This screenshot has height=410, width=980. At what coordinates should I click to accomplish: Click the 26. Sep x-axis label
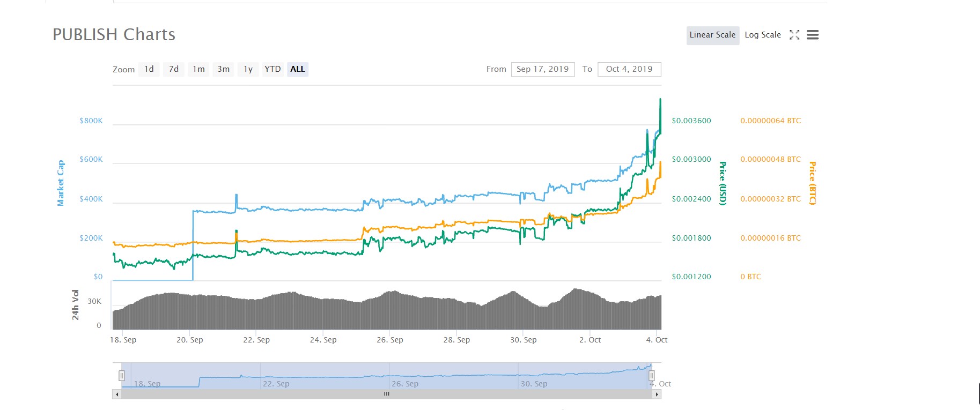(390, 340)
